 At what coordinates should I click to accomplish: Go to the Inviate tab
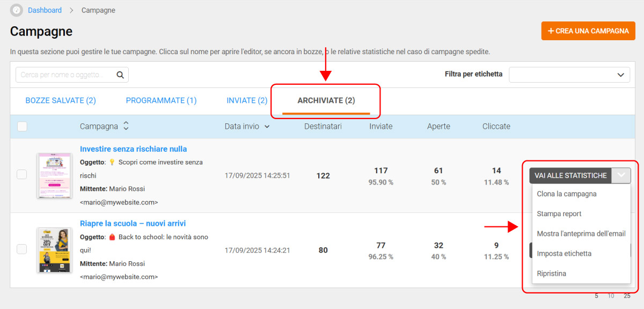point(247,100)
